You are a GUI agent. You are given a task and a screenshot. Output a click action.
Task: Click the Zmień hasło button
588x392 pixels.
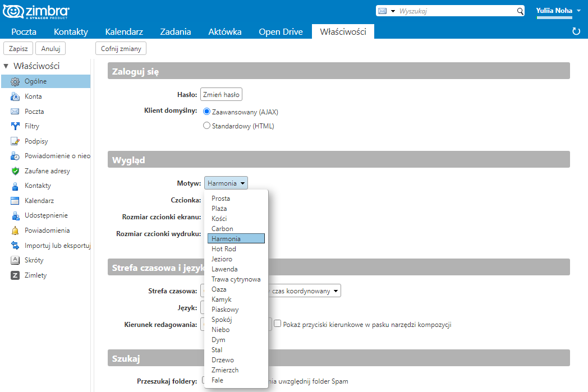[x=221, y=95]
